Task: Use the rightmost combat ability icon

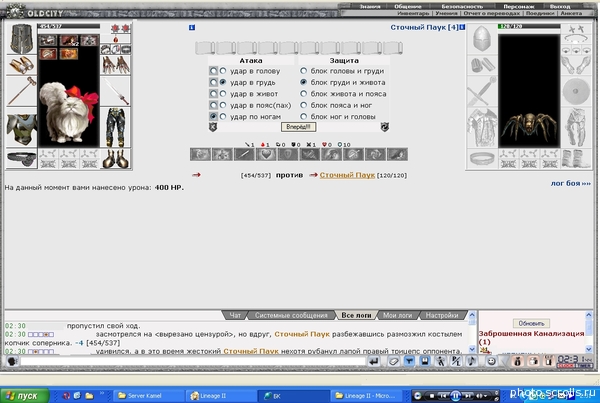Action: (397, 155)
